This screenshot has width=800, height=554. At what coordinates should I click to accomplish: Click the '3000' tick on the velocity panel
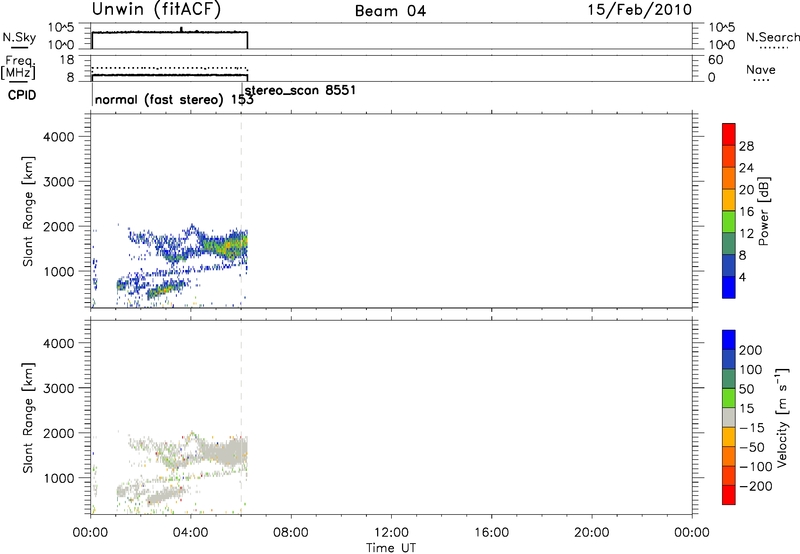click(59, 388)
